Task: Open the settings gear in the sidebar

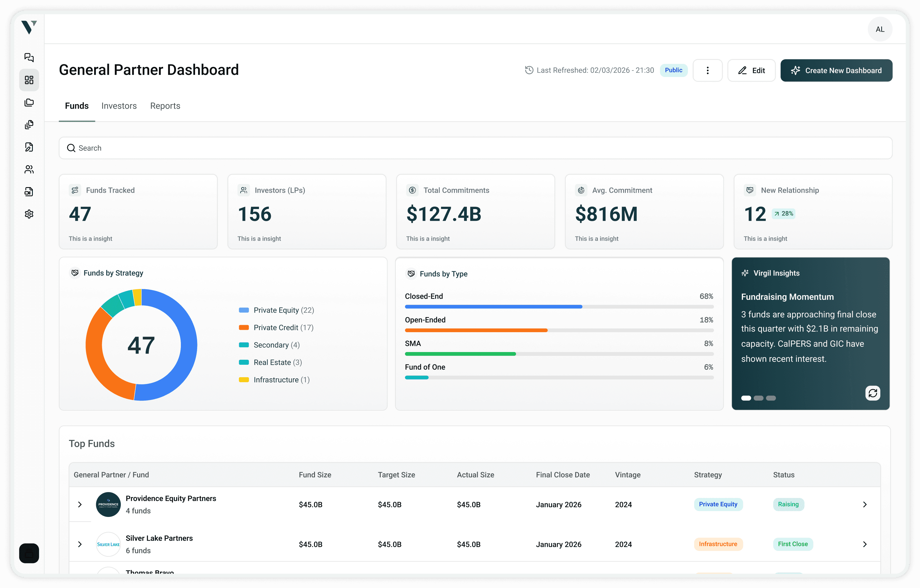Action: tap(29, 214)
